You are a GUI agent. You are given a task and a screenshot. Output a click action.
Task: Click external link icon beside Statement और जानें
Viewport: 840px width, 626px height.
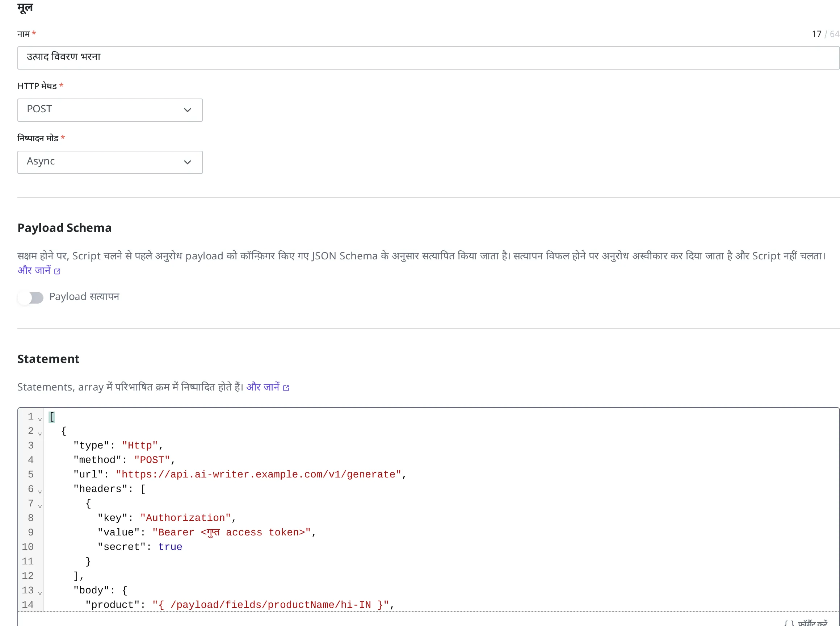point(286,388)
